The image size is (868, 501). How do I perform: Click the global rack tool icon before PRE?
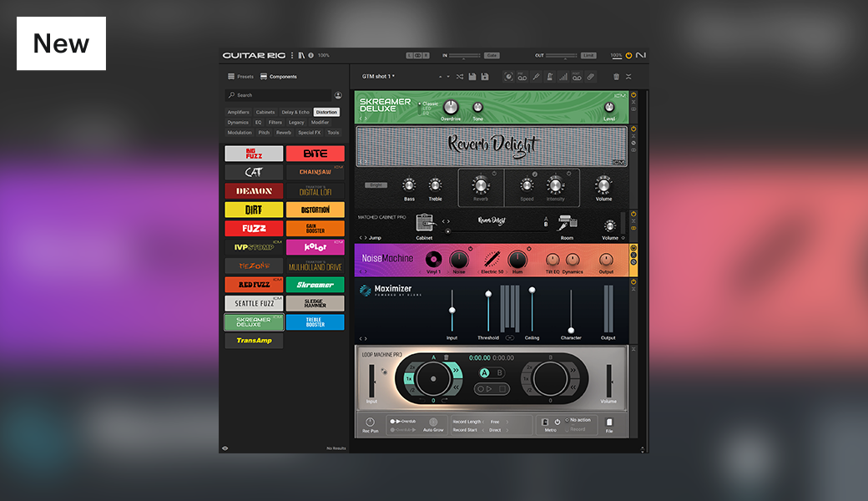[508, 77]
